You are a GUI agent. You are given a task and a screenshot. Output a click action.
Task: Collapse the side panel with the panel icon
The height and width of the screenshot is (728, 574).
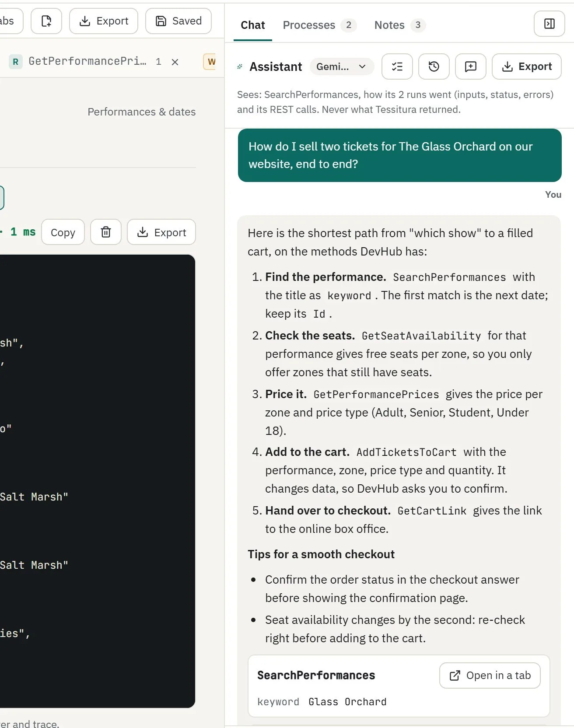click(549, 24)
